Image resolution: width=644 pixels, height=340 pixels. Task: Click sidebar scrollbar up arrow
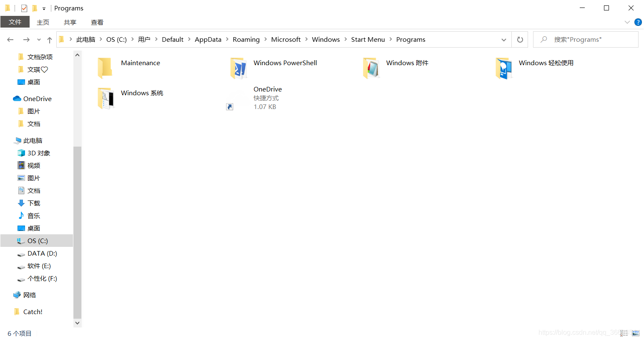pos(77,55)
